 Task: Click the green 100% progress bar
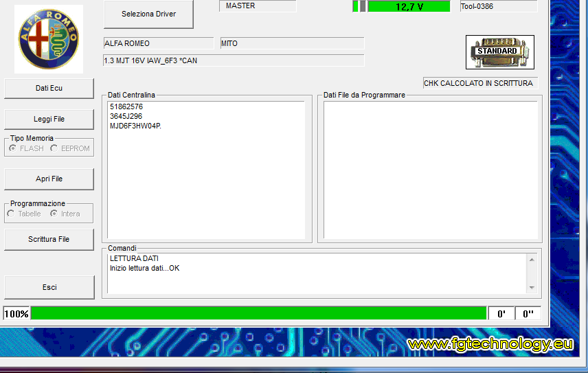click(259, 313)
